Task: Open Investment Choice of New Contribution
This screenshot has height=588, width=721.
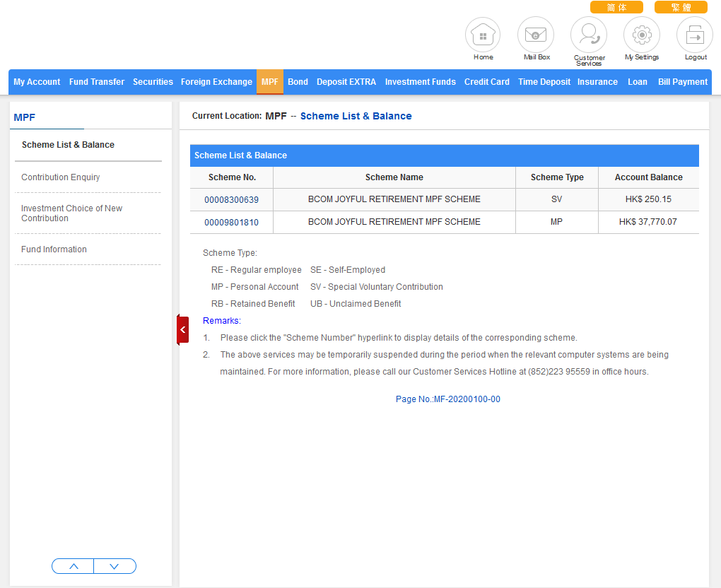Action: (x=71, y=213)
